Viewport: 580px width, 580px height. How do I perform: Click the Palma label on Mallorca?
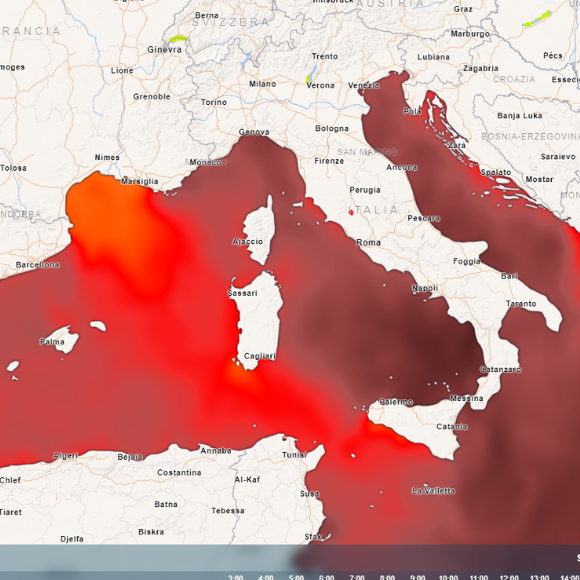(x=52, y=341)
